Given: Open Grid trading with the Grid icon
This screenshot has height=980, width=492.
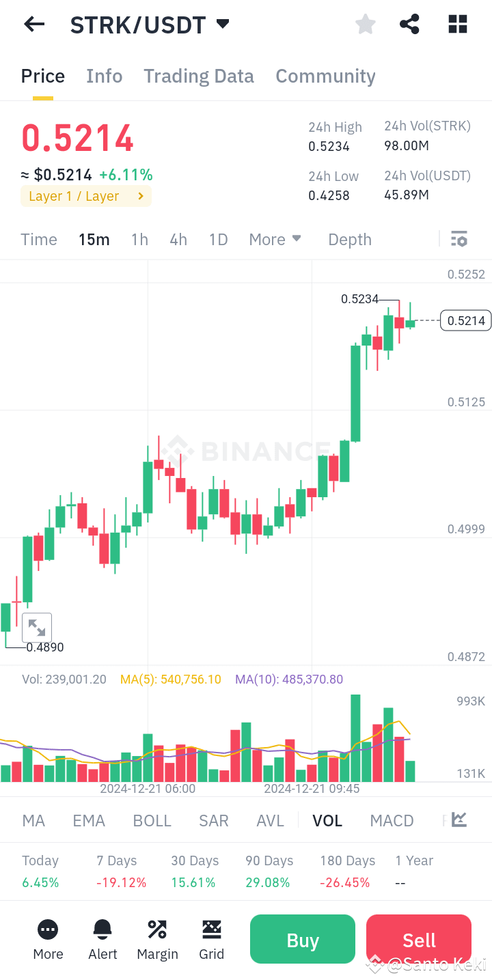Looking at the screenshot, I should [x=212, y=939].
